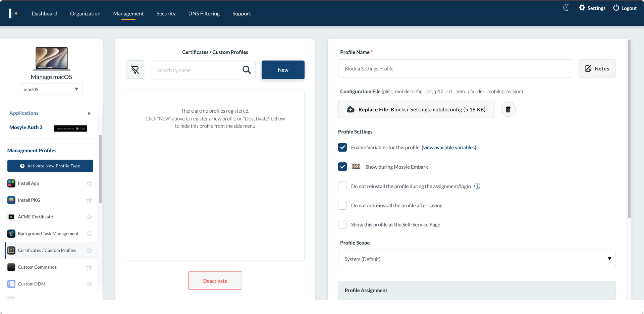Delete the configuration file with trash icon
644x314 pixels.
(508, 109)
